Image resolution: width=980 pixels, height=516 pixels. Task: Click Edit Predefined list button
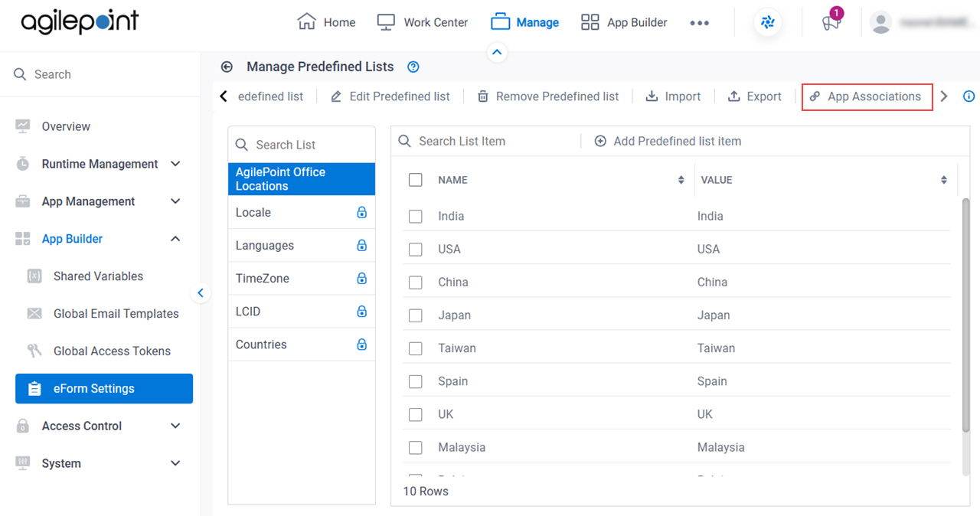click(390, 96)
